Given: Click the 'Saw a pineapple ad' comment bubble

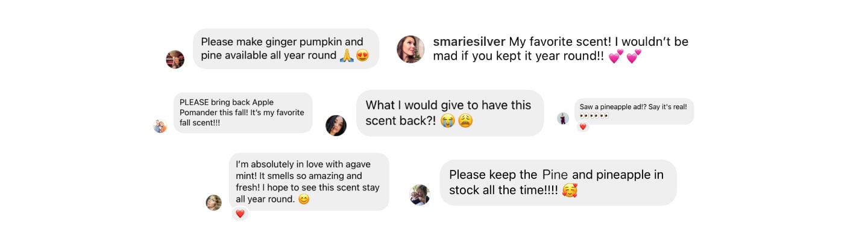Looking at the screenshot, I should (x=634, y=111).
